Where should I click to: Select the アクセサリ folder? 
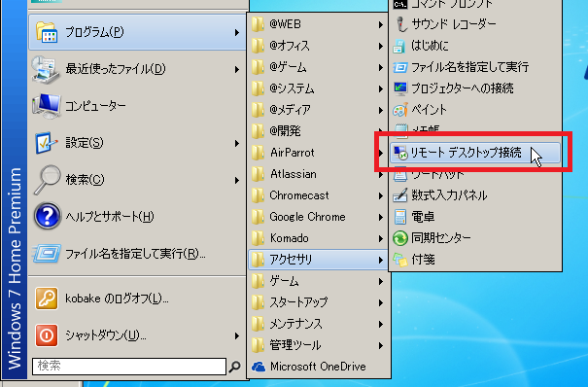pyautogui.click(x=318, y=260)
